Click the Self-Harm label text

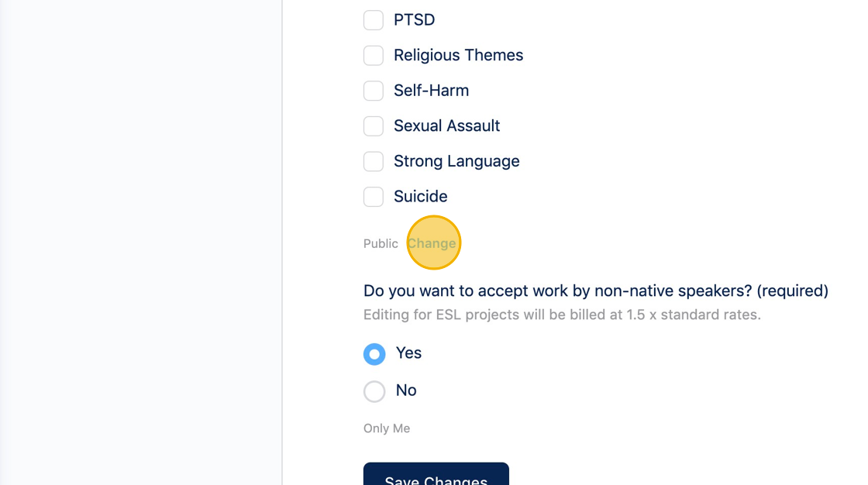click(431, 91)
